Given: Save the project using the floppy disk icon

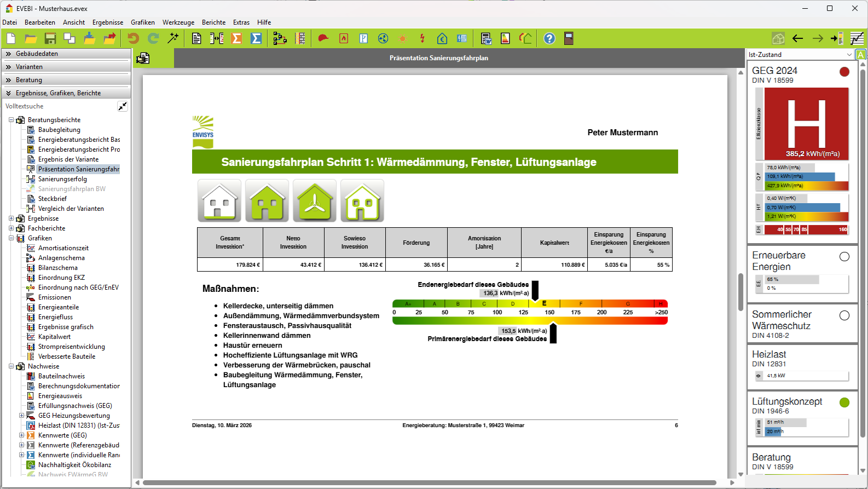Looking at the screenshot, I should coord(50,38).
